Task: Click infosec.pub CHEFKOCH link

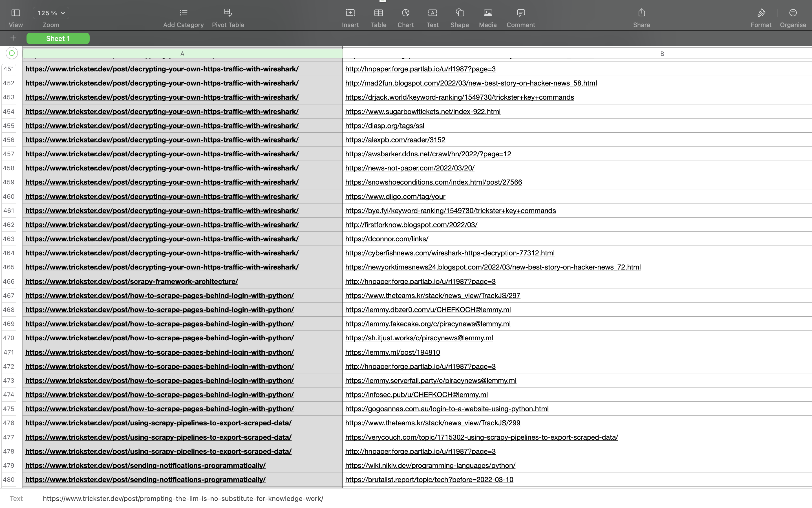Action: (416, 395)
